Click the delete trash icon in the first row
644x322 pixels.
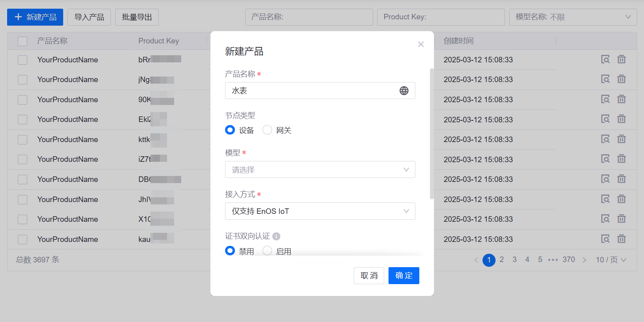point(621,60)
